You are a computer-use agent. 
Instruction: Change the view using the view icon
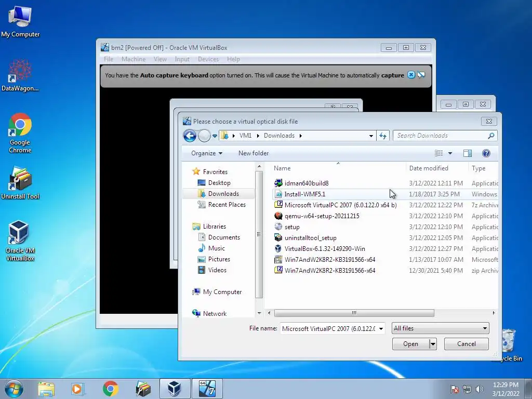tap(438, 153)
